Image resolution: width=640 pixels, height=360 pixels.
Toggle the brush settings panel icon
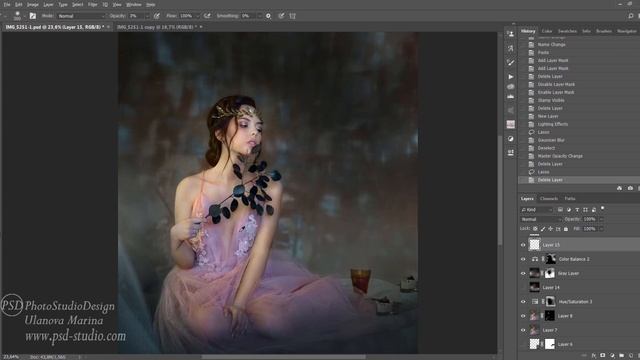click(x=33, y=16)
